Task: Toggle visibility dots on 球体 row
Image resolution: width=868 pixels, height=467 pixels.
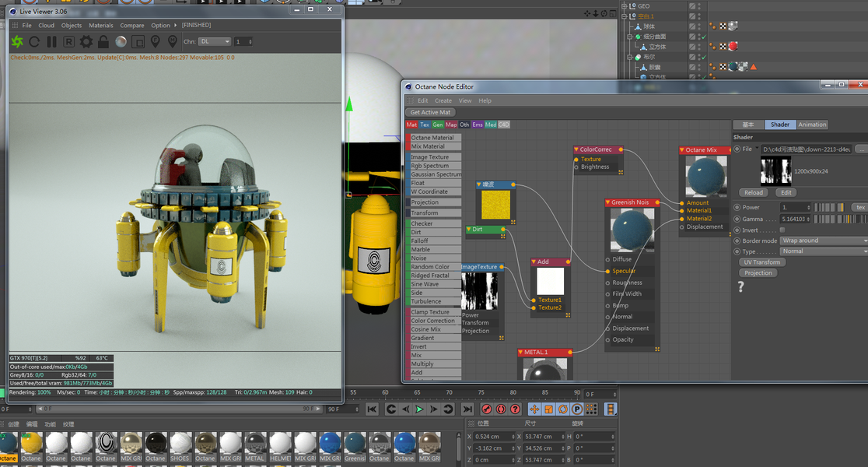Action: pyautogui.click(x=699, y=26)
